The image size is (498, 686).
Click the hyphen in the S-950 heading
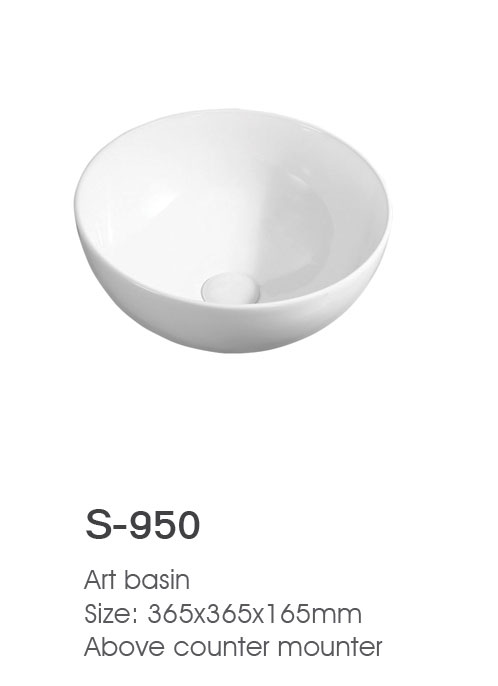[x=122, y=528]
